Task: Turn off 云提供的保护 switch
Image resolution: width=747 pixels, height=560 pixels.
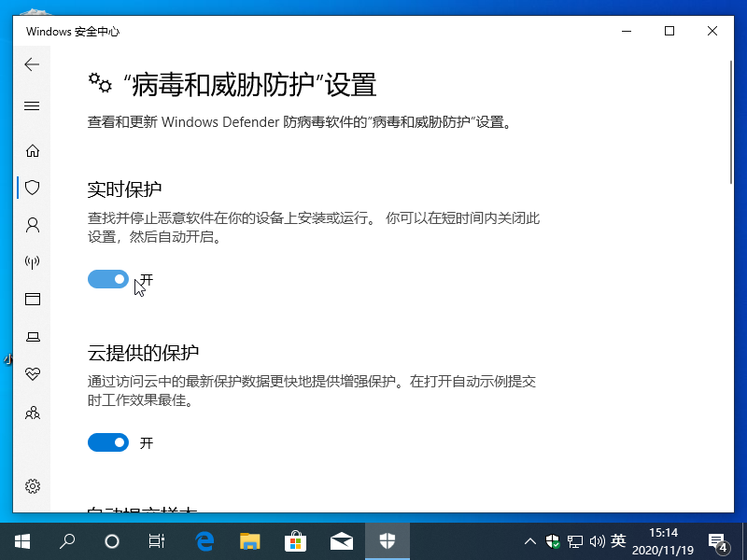Action: coord(108,442)
